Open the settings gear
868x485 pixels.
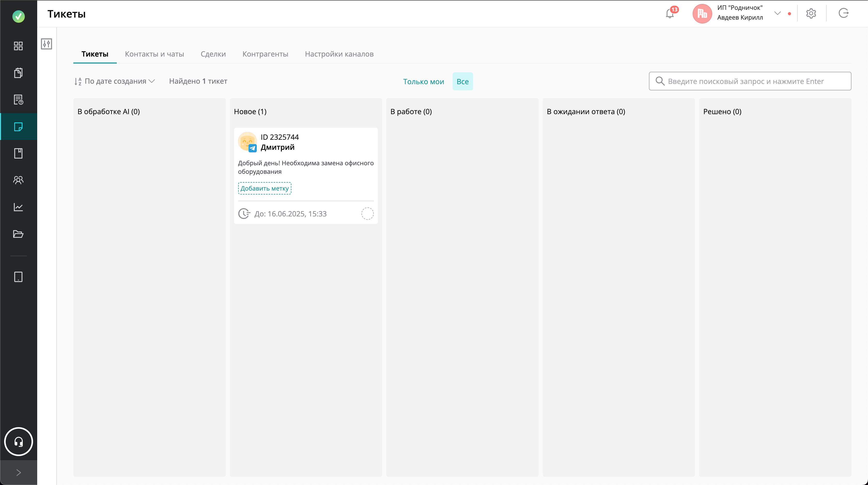click(x=811, y=13)
